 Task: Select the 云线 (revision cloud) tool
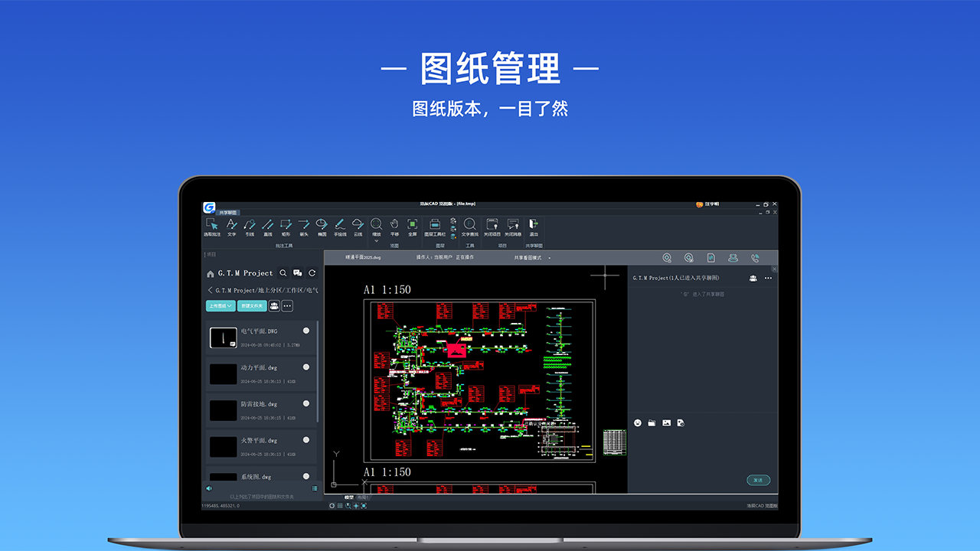[357, 226]
